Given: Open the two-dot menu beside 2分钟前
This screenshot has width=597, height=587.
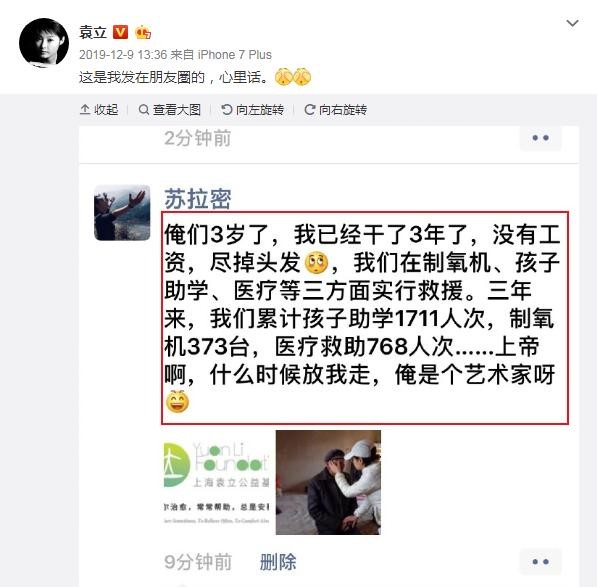Looking at the screenshot, I should click(x=540, y=138).
